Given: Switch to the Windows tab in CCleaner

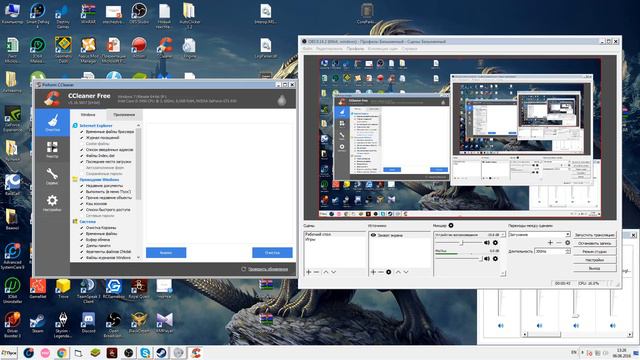Looking at the screenshot, I should (88, 115).
